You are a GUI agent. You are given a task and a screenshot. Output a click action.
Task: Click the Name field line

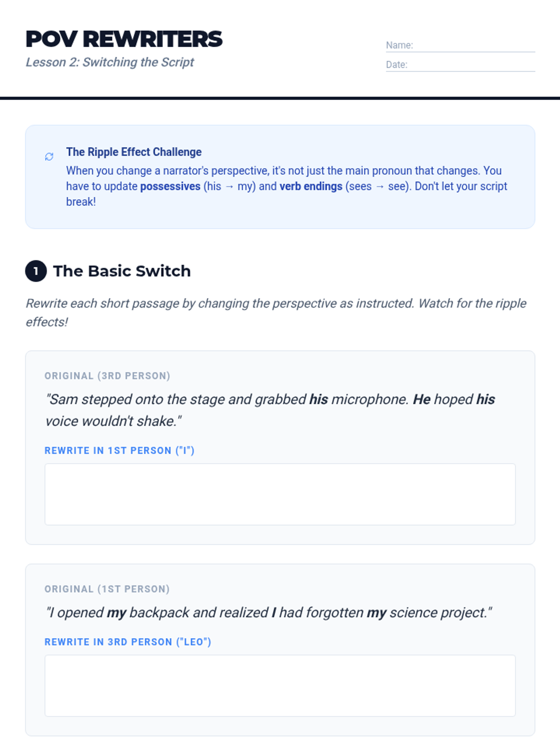(473, 46)
